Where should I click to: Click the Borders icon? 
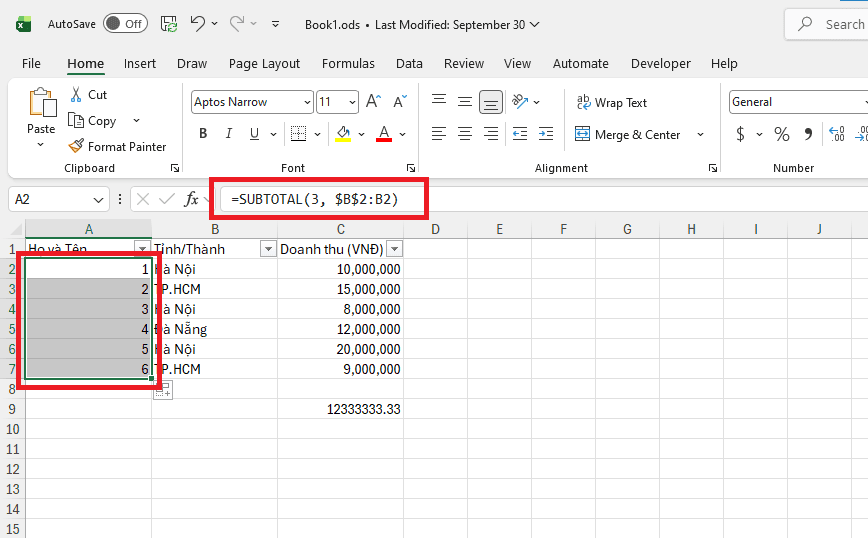[298, 133]
